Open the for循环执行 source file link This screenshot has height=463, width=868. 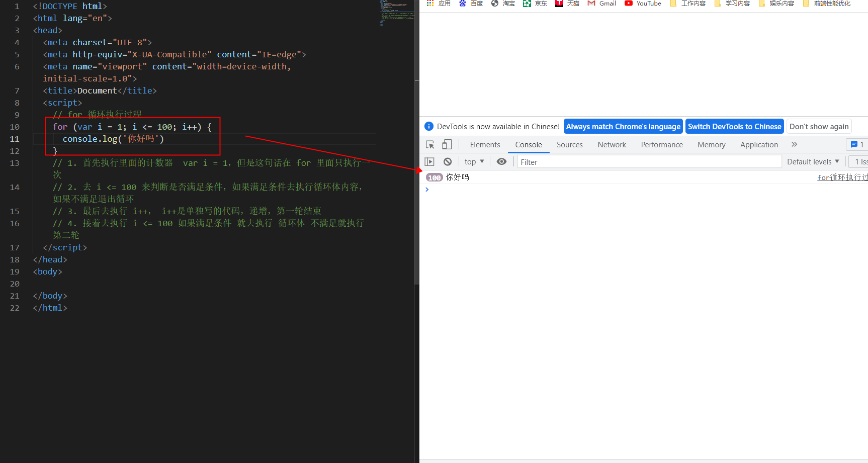point(842,177)
